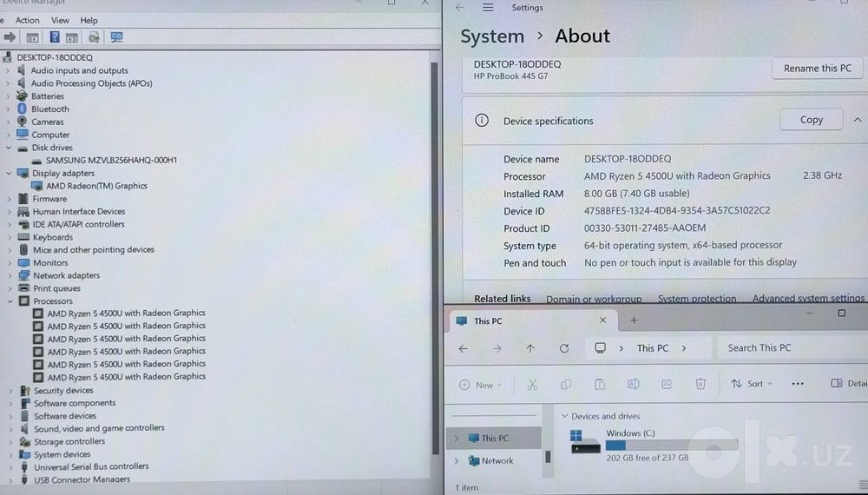This screenshot has height=495, width=868.
Task: Click the Forward arrow in File Explorer
Action: pos(496,348)
